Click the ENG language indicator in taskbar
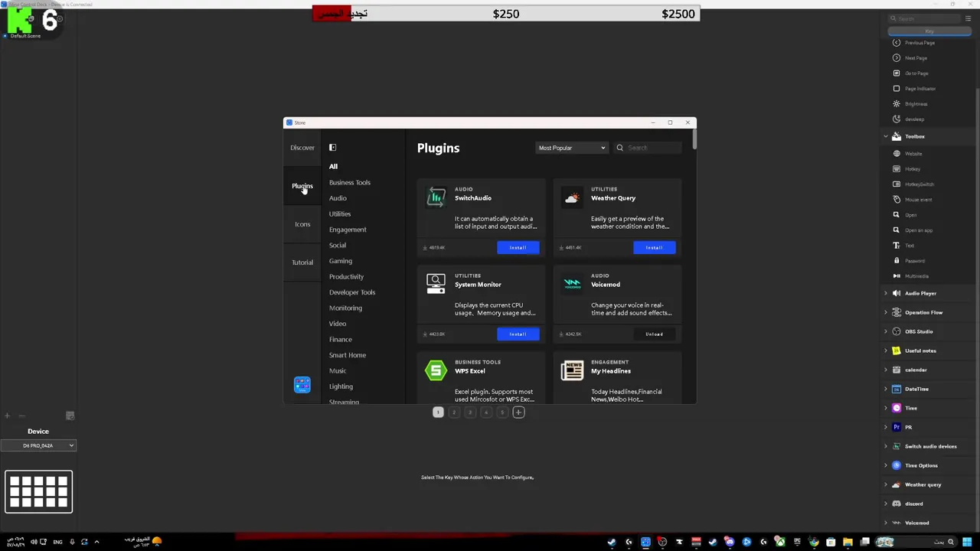Image resolution: width=980 pixels, height=551 pixels. pos(57,542)
